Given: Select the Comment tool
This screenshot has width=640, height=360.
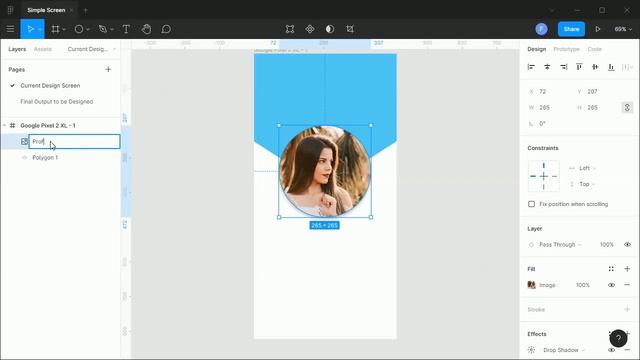Looking at the screenshot, I should (x=166, y=29).
